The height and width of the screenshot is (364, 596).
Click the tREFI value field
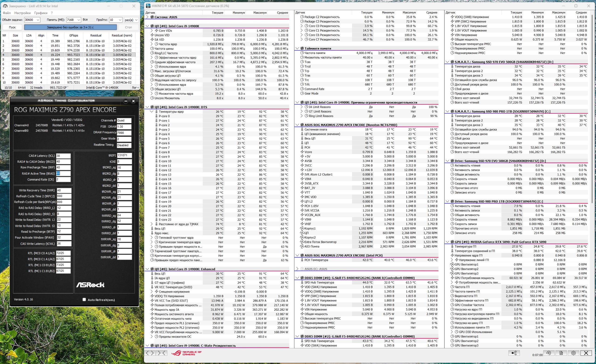coord(124,155)
